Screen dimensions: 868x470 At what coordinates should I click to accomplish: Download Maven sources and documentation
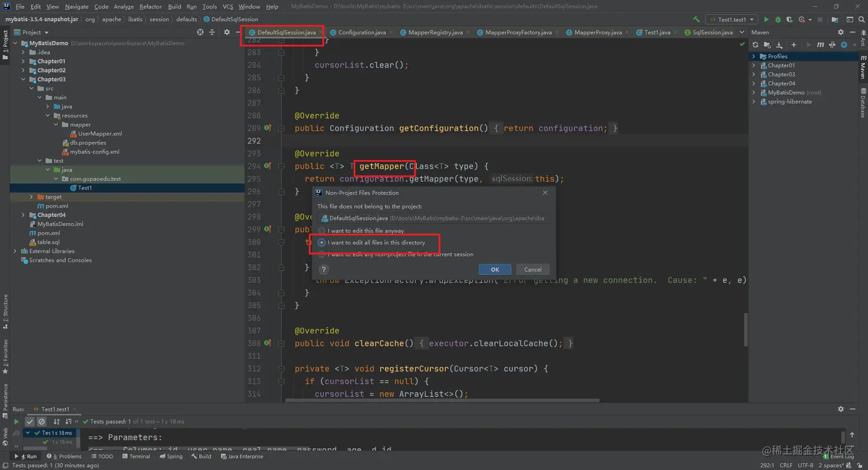coord(779,45)
